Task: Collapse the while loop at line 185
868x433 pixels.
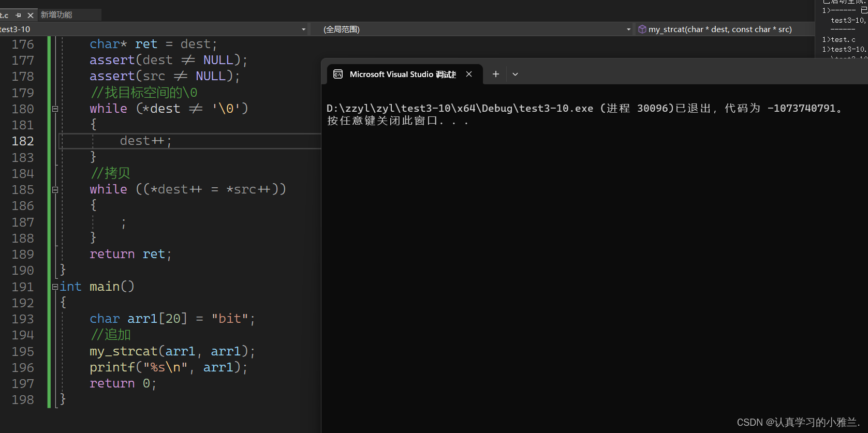Action: [x=55, y=190]
